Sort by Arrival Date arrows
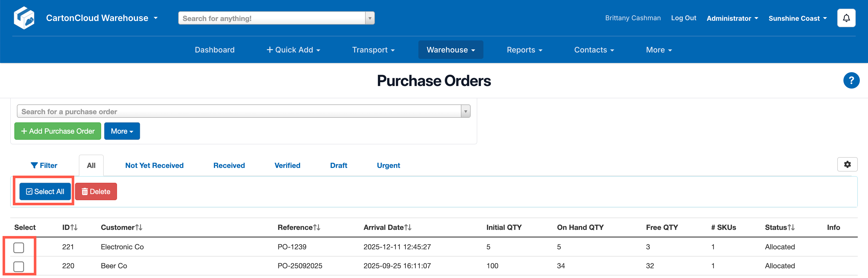 tap(408, 228)
